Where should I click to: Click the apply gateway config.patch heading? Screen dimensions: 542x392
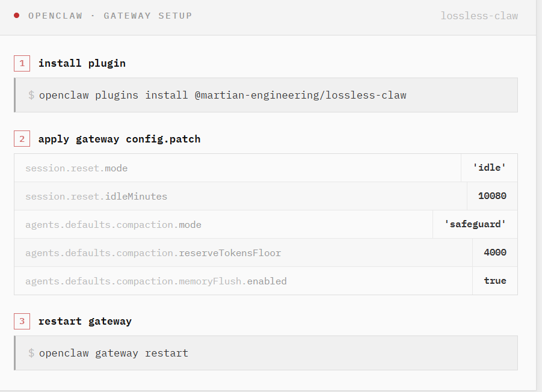click(x=119, y=139)
